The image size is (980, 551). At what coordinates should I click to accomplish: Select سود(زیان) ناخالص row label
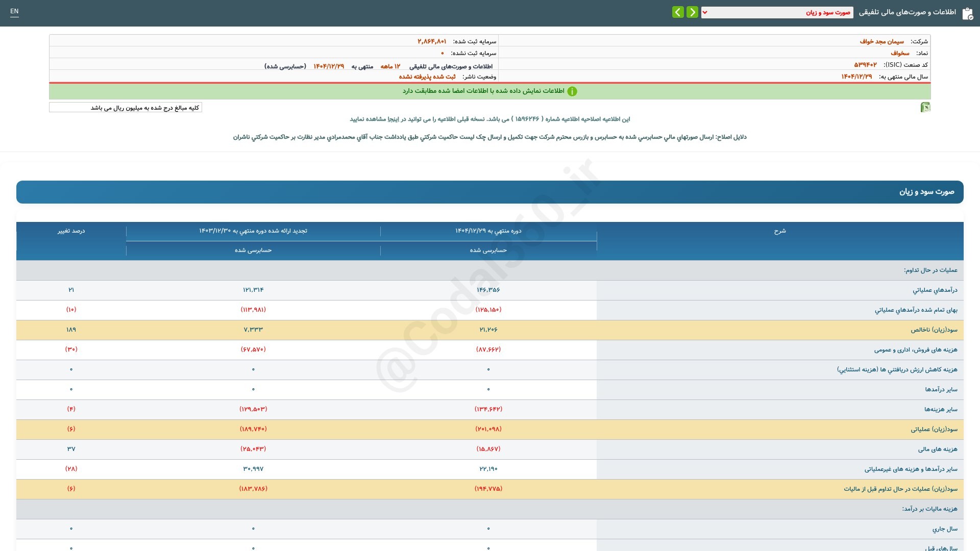click(934, 330)
